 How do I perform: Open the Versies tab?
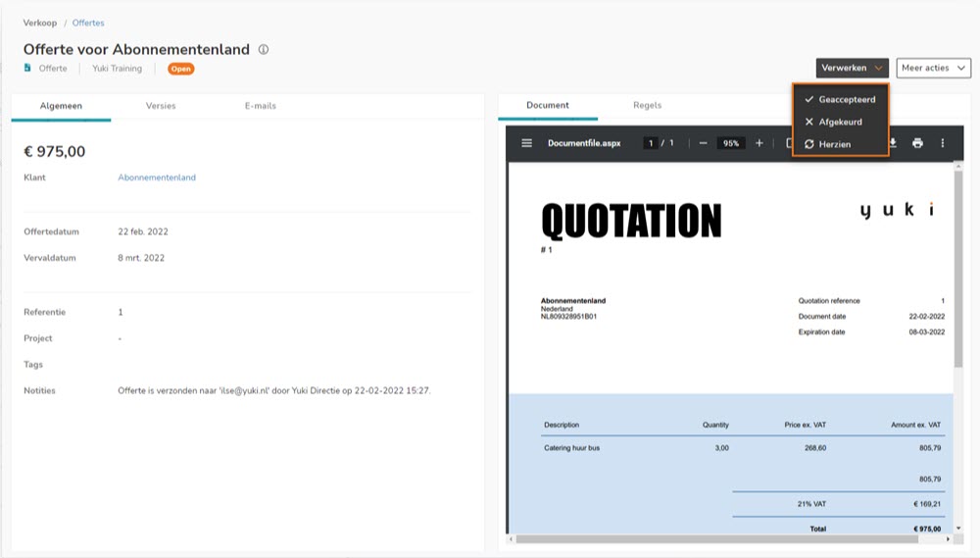(x=161, y=106)
